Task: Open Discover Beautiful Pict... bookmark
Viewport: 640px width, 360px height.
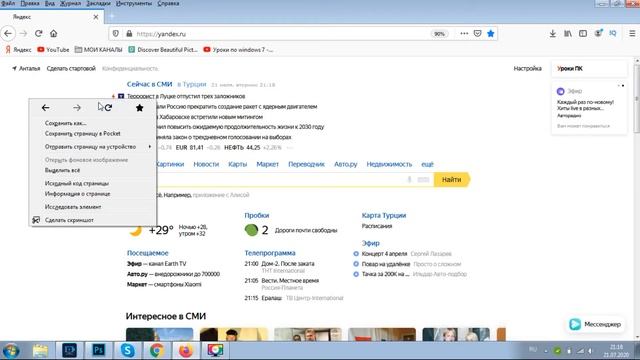Action: pyautogui.click(x=163, y=49)
